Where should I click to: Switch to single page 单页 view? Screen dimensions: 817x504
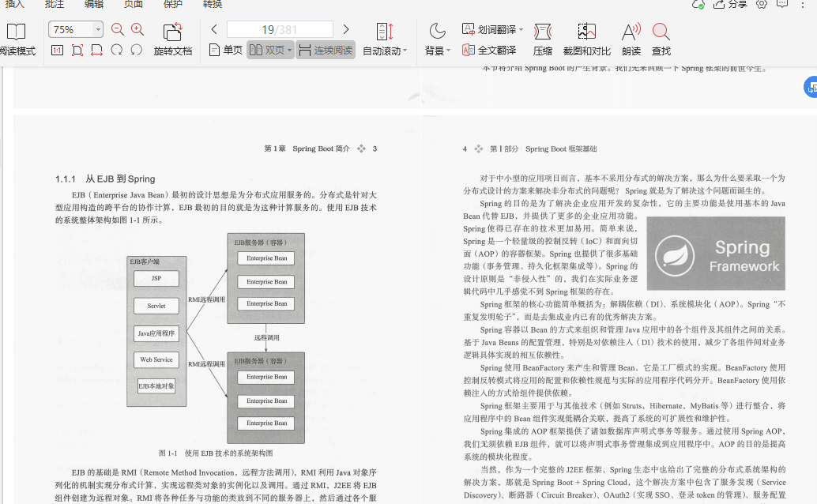tap(226, 49)
